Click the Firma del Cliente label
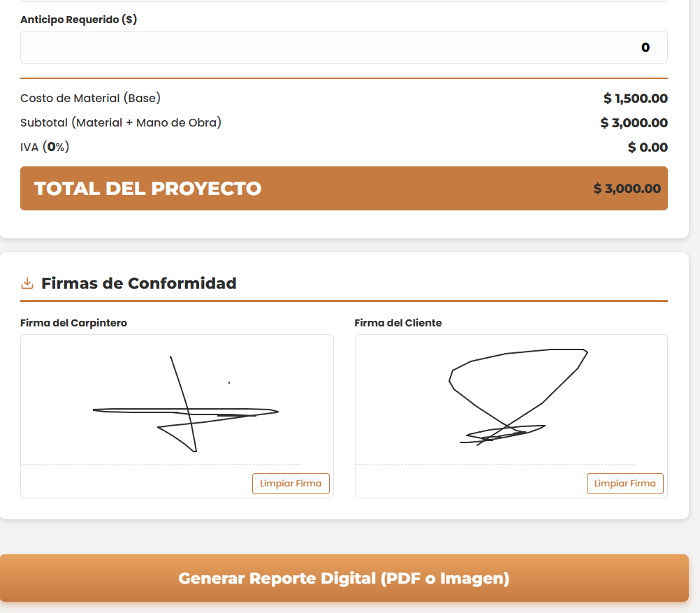The height and width of the screenshot is (613, 700). (x=398, y=323)
